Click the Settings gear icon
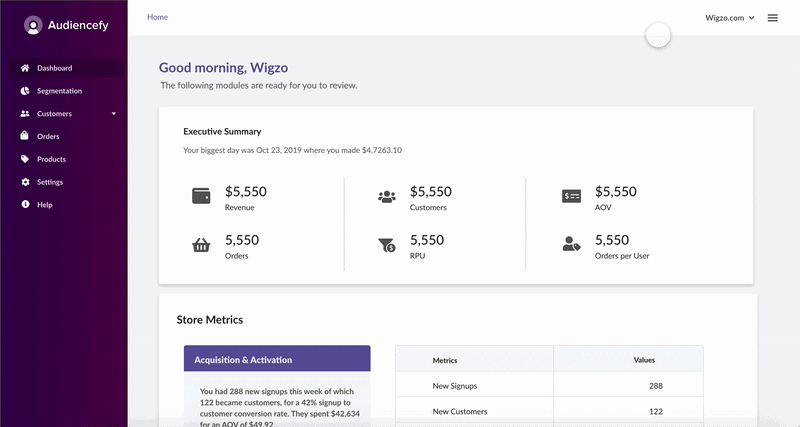 pyautogui.click(x=25, y=182)
